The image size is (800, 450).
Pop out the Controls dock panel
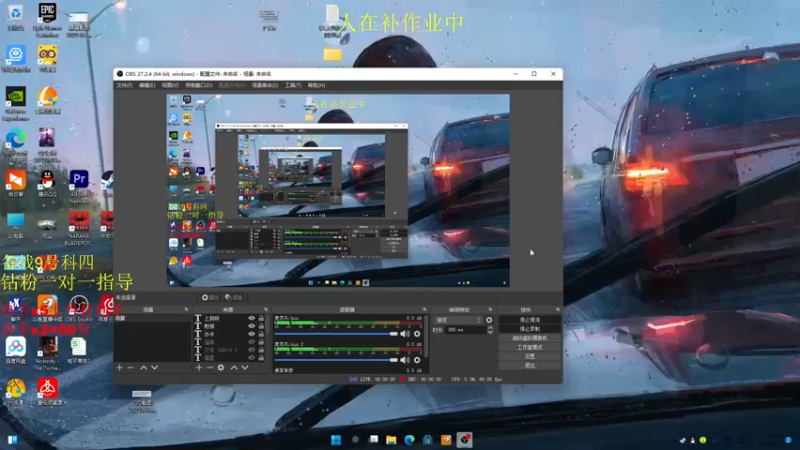click(x=558, y=310)
